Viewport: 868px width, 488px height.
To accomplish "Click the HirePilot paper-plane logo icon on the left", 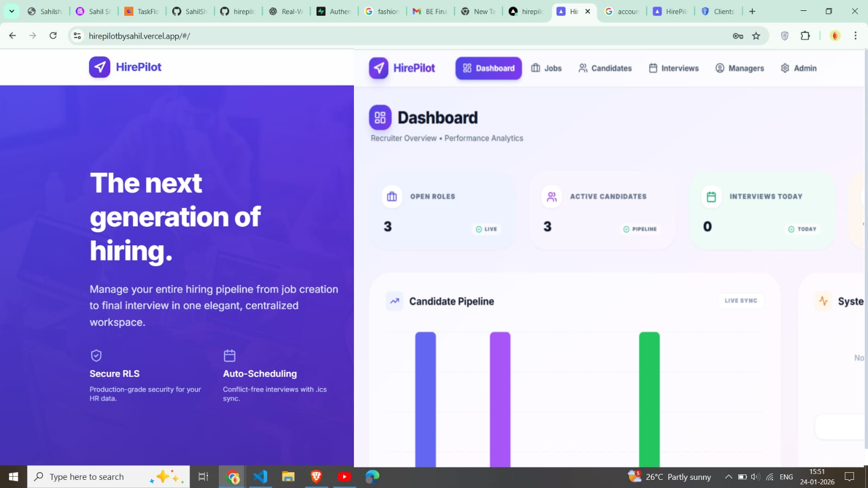I will tap(99, 67).
